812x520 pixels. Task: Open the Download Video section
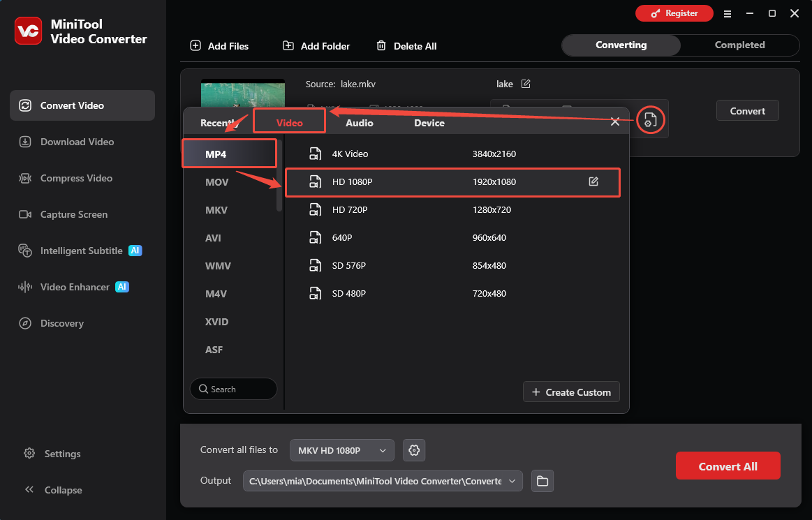(x=82, y=142)
